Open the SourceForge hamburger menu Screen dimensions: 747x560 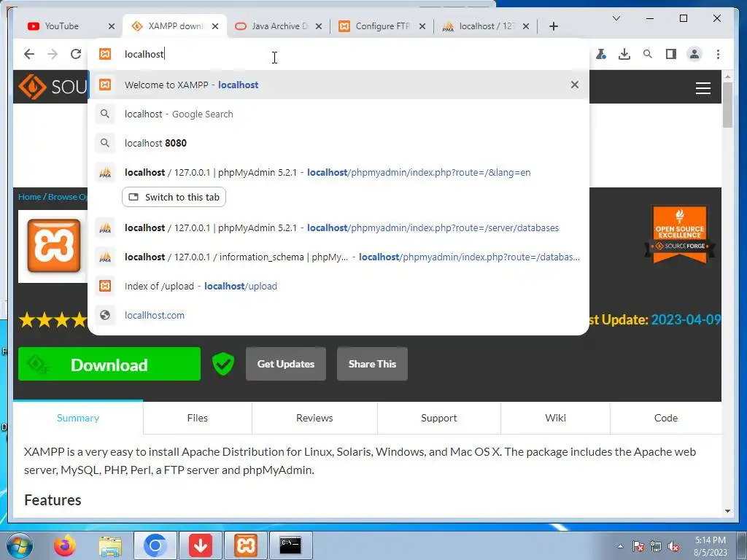click(x=703, y=88)
